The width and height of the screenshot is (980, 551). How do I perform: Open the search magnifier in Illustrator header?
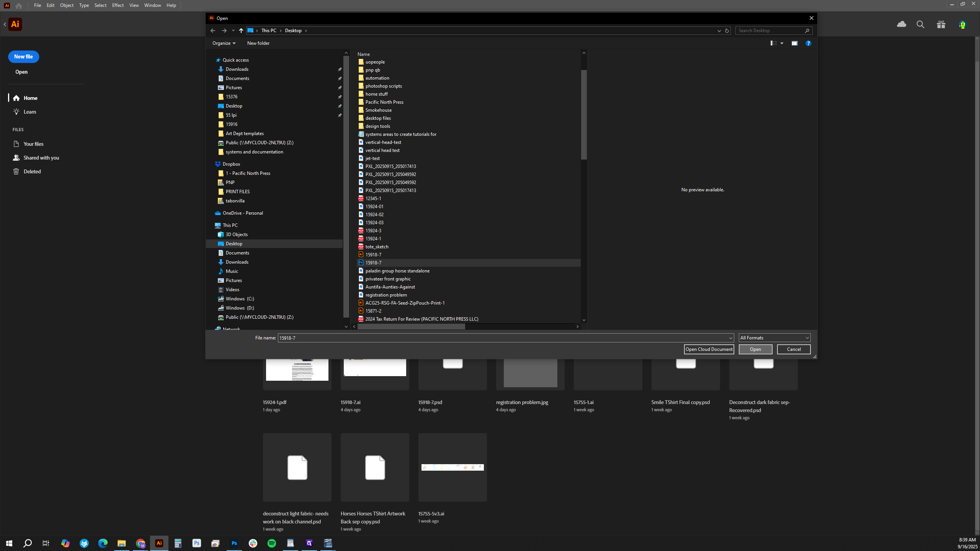pos(921,24)
